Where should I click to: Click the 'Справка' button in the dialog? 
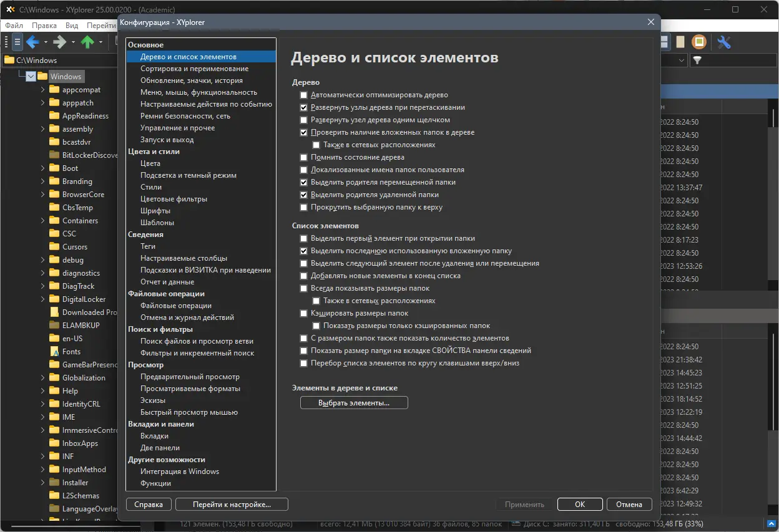(x=149, y=504)
